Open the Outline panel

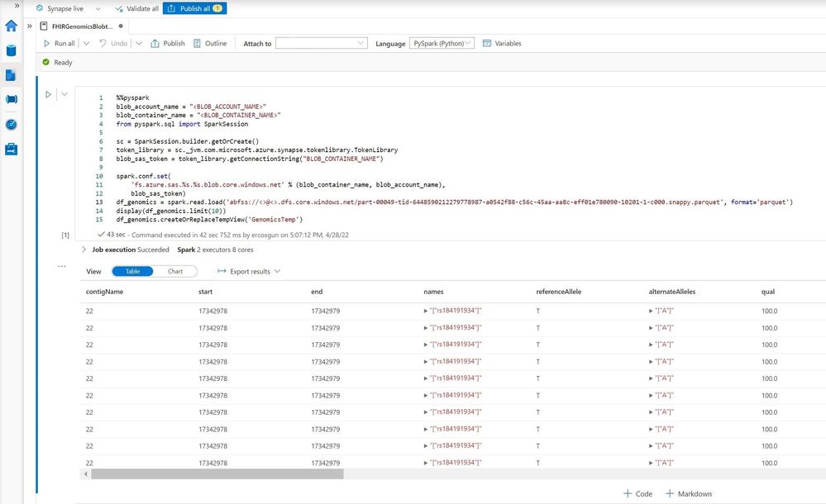(x=210, y=43)
